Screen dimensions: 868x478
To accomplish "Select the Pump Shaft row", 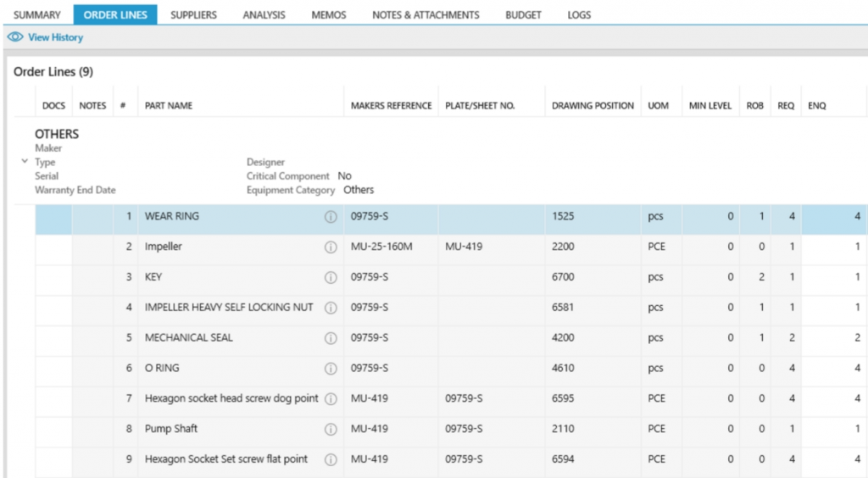I will point(171,429).
